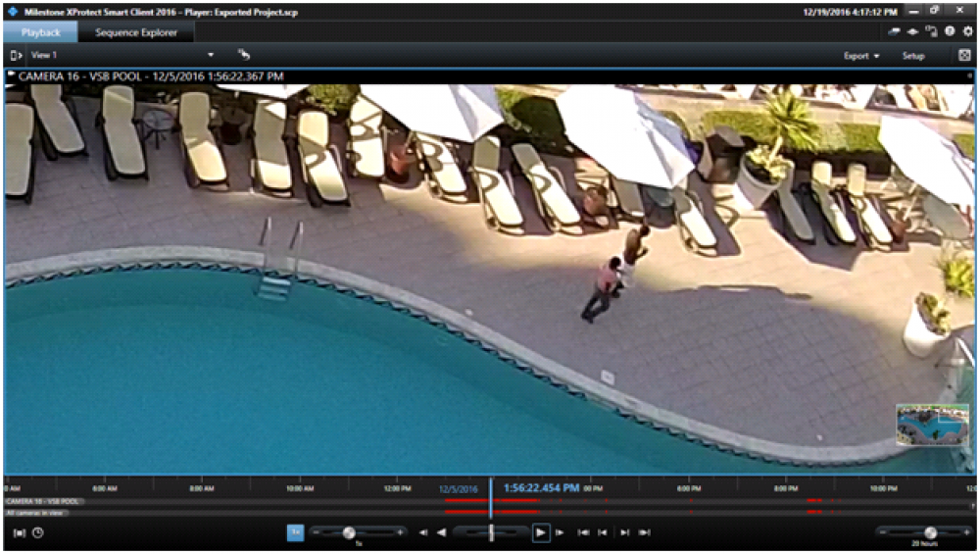Toggle the 1x playback speed button

click(295, 531)
